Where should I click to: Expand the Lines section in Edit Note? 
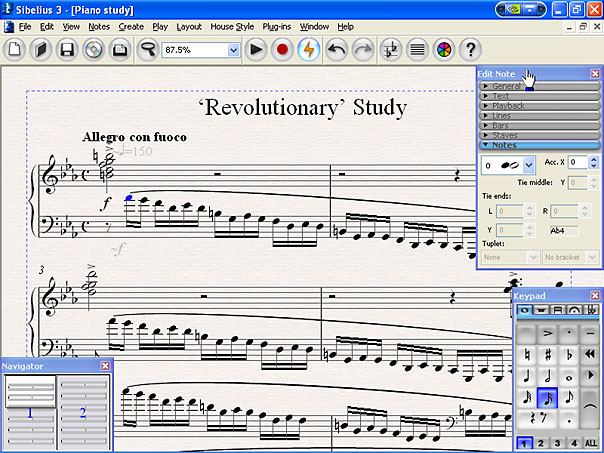tap(539, 116)
